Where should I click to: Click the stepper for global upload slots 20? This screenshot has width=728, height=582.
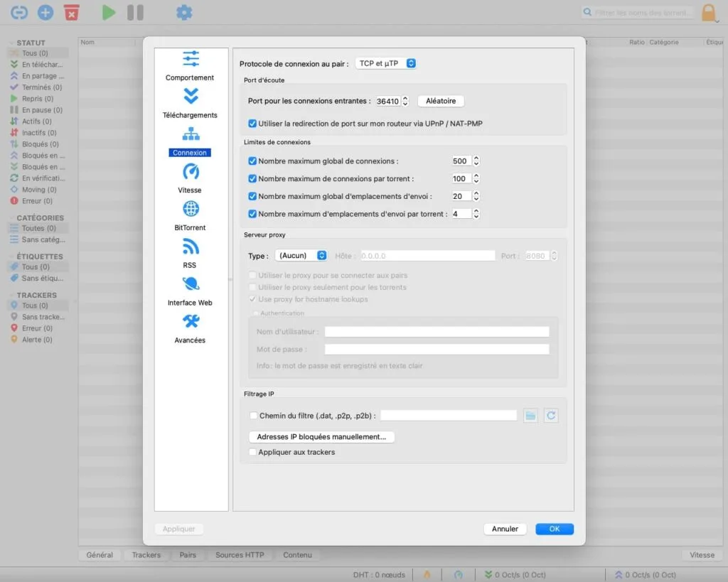point(476,196)
